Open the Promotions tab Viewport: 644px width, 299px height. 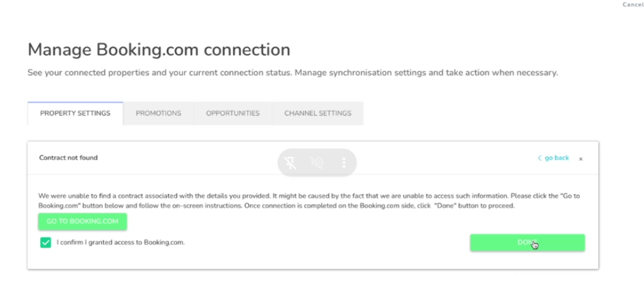coord(159,113)
